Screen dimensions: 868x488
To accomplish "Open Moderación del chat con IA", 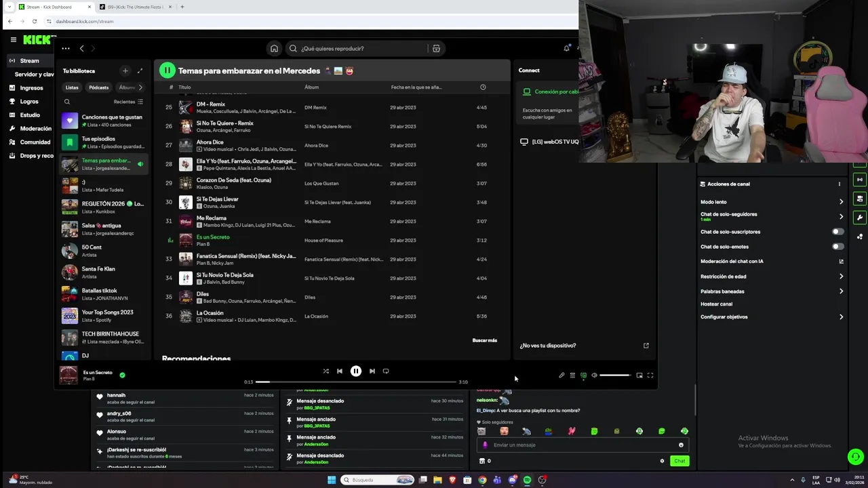I will pyautogui.click(x=772, y=261).
